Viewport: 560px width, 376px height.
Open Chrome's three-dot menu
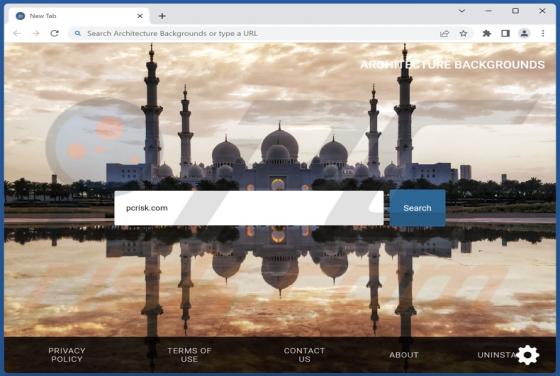(x=543, y=34)
